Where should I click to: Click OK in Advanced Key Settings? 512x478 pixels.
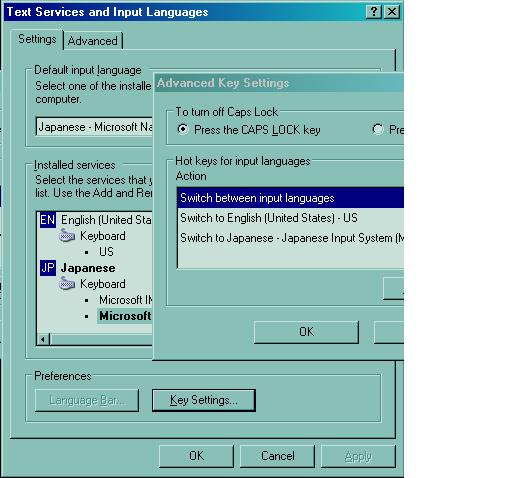[306, 332]
